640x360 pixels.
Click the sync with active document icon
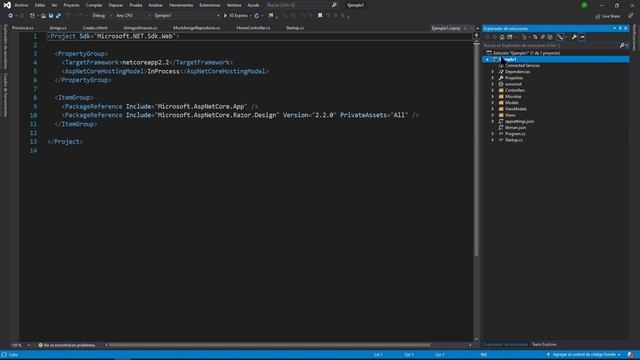click(535, 37)
